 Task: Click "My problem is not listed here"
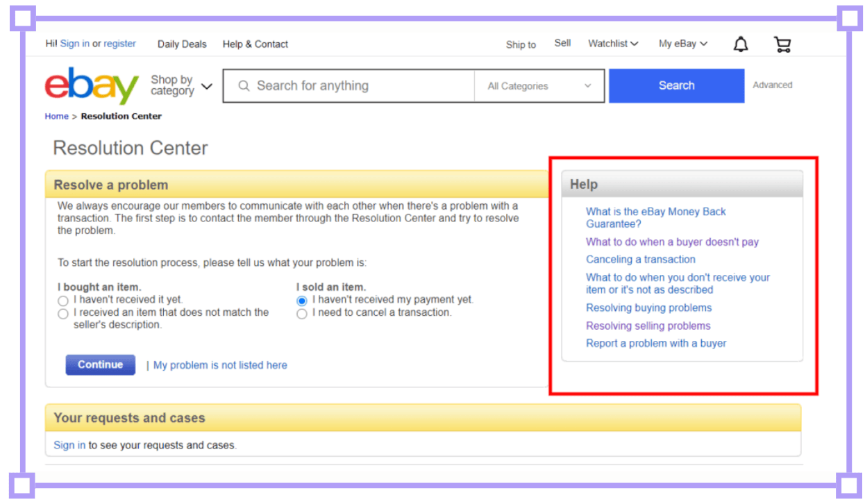click(x=220, y=365)
